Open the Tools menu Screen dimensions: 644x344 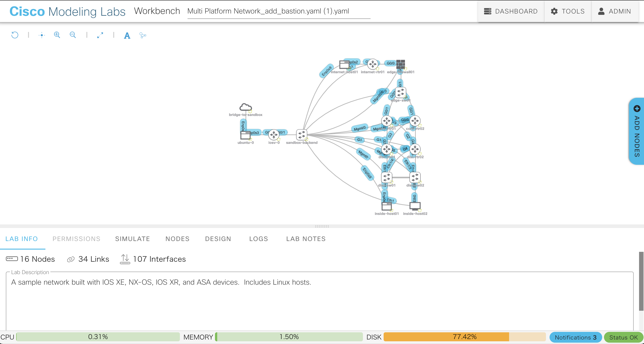tap(568, 11)
